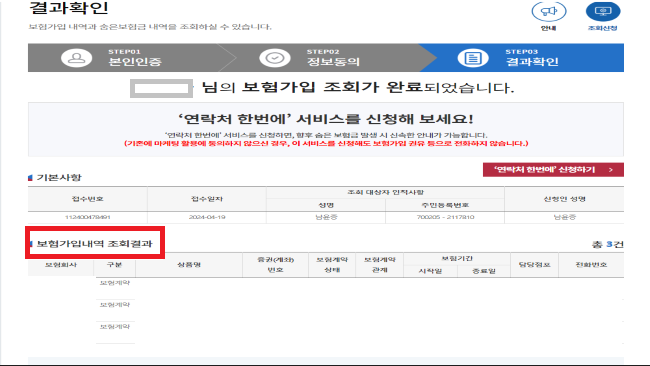Click the 보험가입내역 조회결과 heading text
Image resolution: width=650 pixels, height=366 pixels.
point(95,244)
